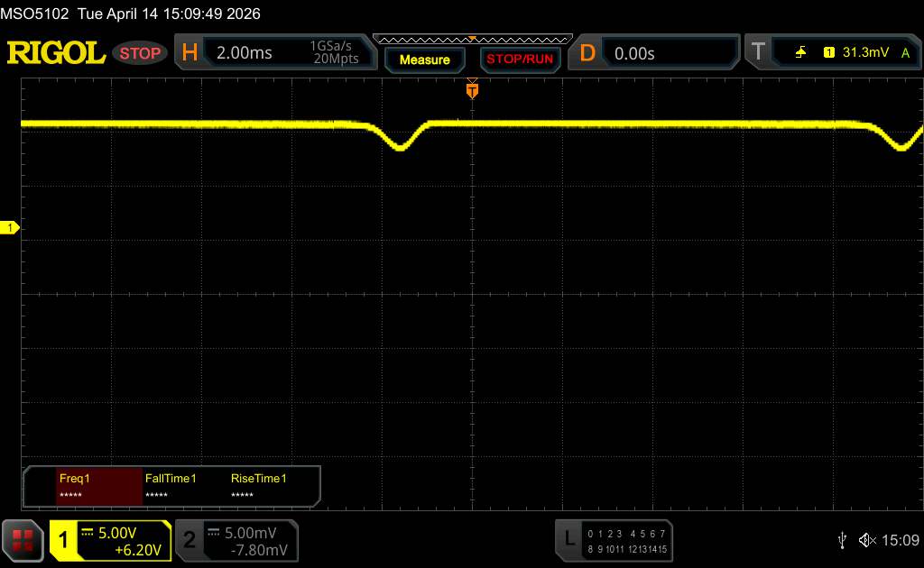The width and height of the screenshot is (924, 568).
Task: Enable channel 2 gray badge
Action: point(189,540)
